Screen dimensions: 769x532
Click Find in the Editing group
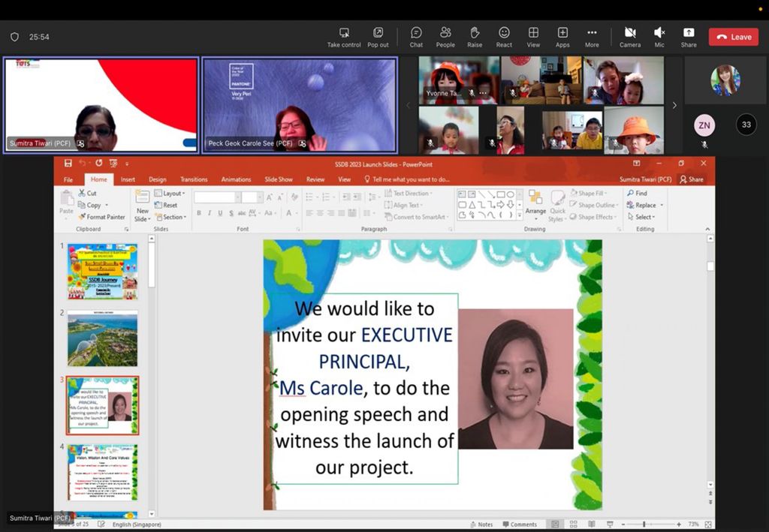click(x=637, y=193)
